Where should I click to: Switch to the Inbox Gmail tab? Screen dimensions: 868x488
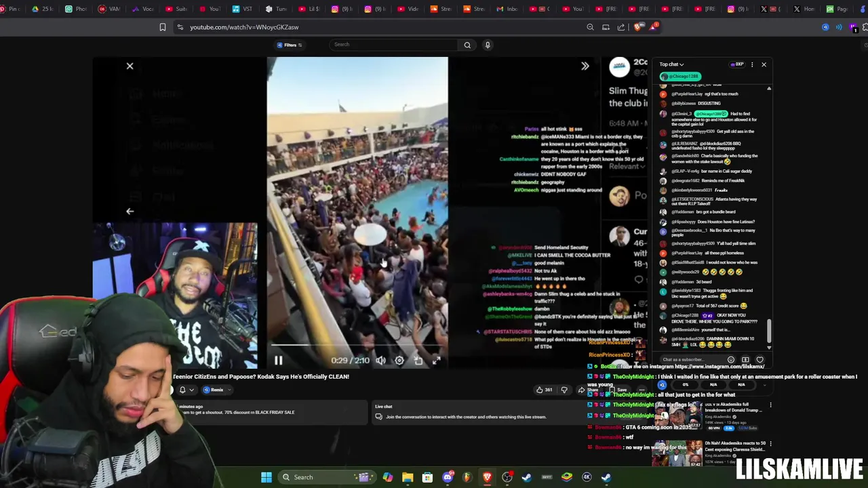click(x=507, y=9)
